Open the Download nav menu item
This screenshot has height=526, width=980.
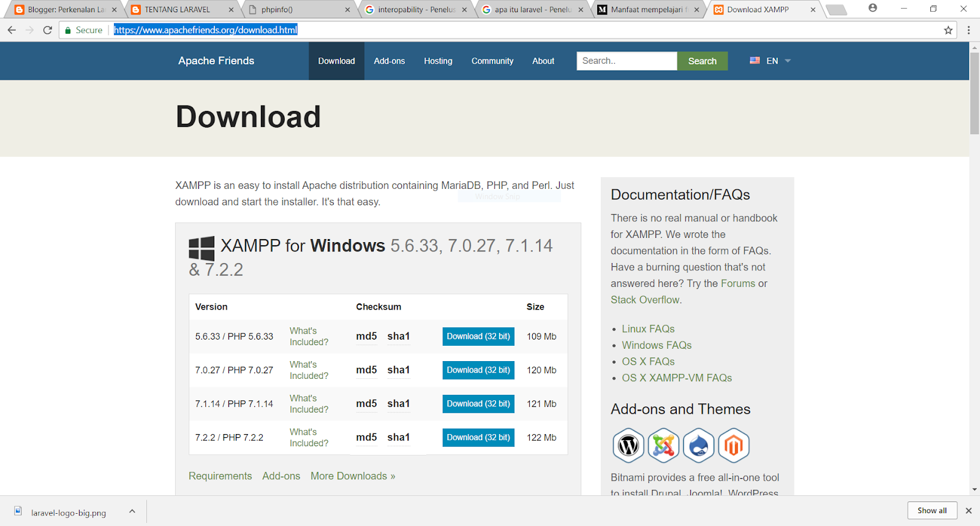[x=336, y=61]
